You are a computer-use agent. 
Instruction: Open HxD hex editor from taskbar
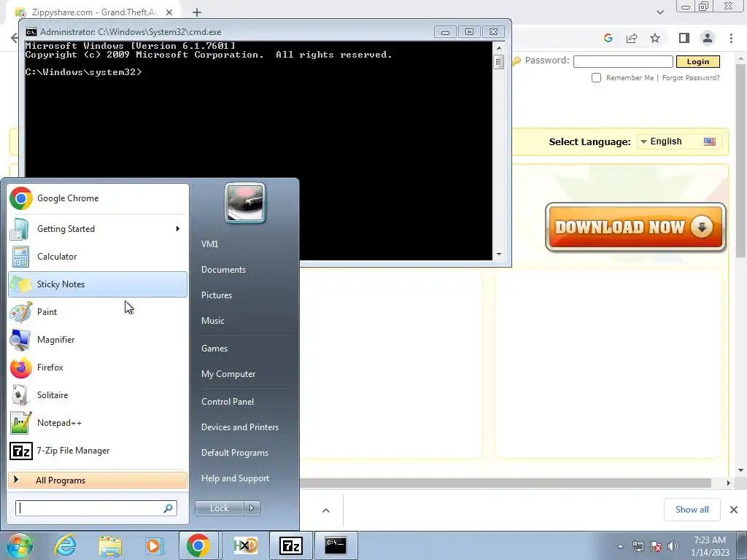(x=245, y=545)
